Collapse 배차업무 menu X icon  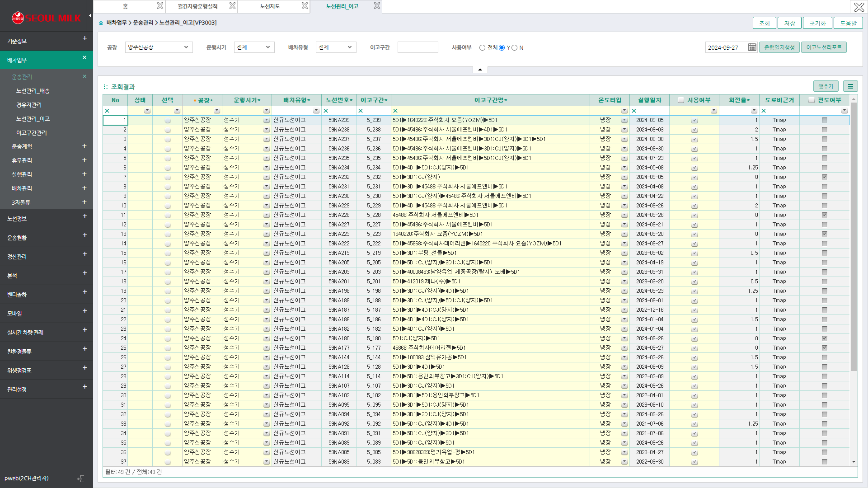pyautogui.click(x=84, y=57)
